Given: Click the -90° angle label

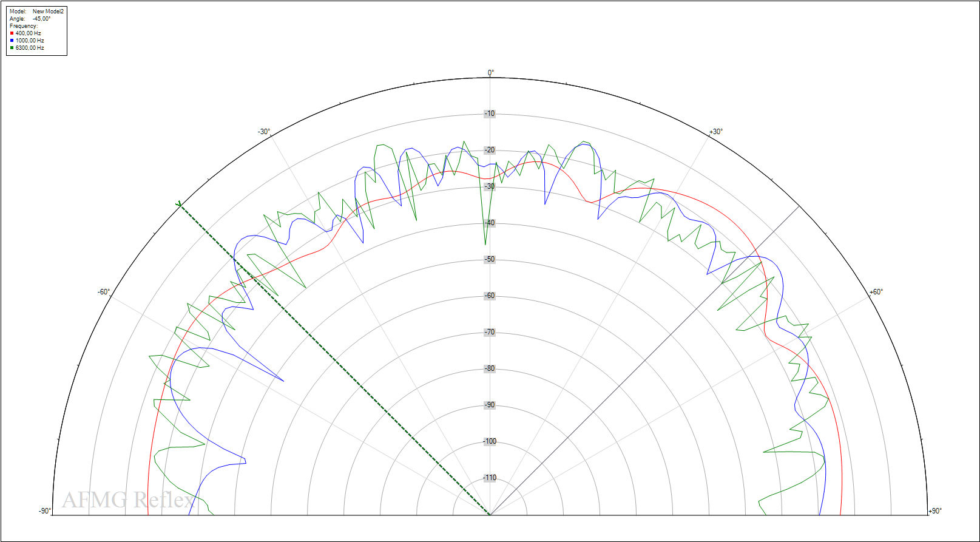Looking at the screenshot, I should pyautogui.click(x=45, y=511).
